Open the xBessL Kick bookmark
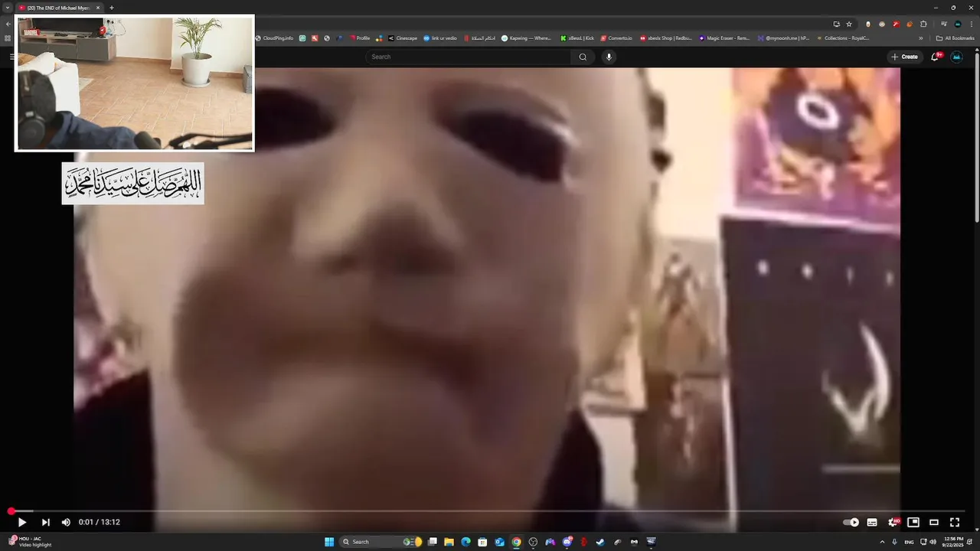The width and height of the screenshot is (980, 551). [x=577, y=37]
